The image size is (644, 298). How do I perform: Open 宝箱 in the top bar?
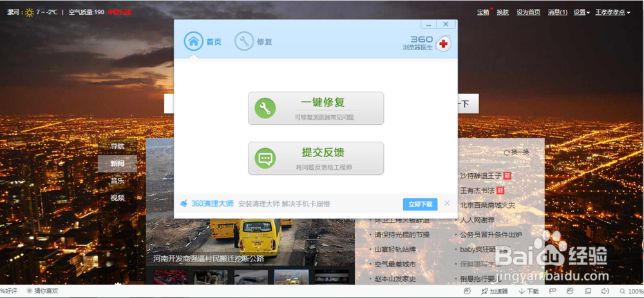tap(483, 12)
